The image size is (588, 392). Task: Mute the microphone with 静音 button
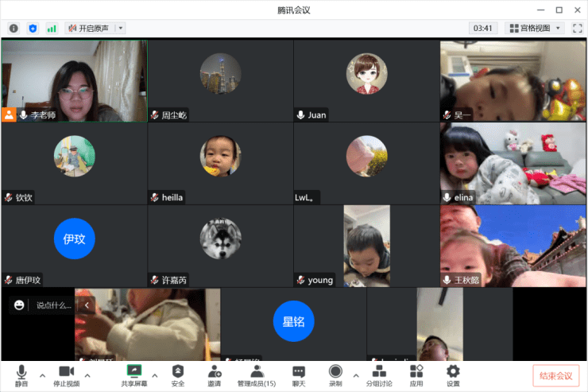point(21,375)
